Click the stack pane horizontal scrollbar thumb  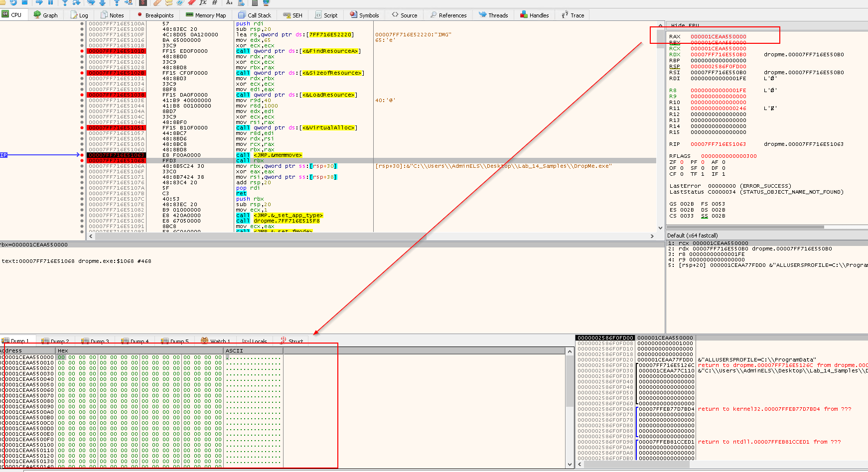point(637,465)
